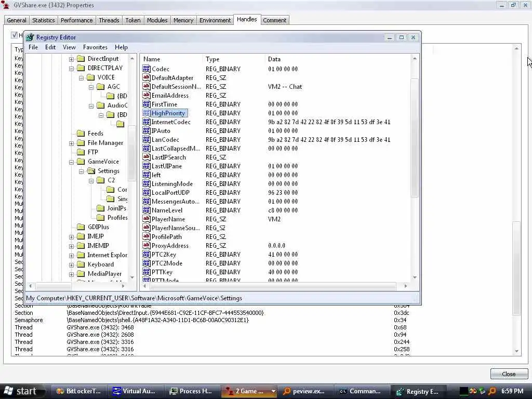This screenshot has height=399, width=532.
Task: Click the NameLevel binary value icon
Action: (x=146, y=210)
